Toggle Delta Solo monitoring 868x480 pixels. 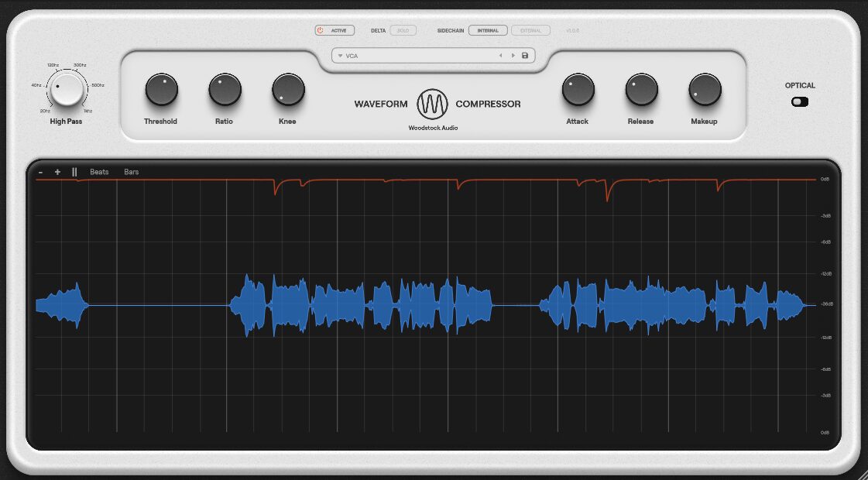pyautogui.click(x=403, y=31)
